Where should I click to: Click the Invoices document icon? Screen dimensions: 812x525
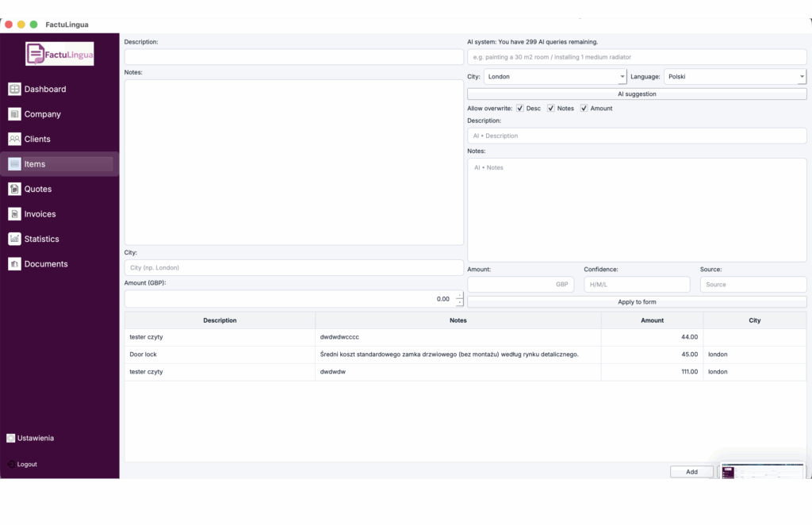(x=14, y=214)
